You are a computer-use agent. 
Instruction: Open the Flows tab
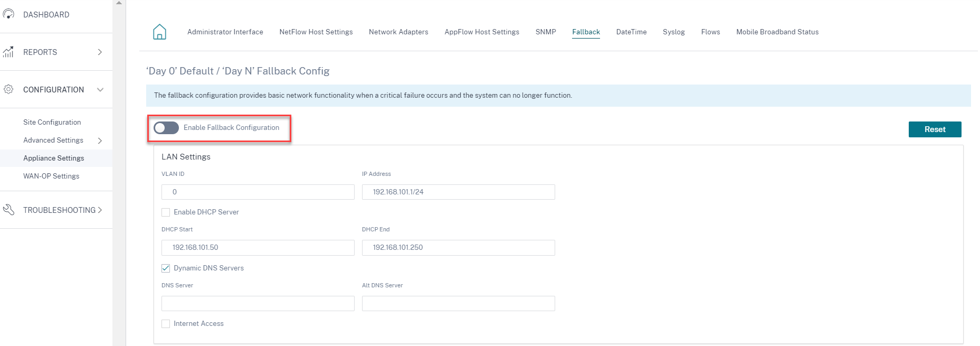point(711,32)
